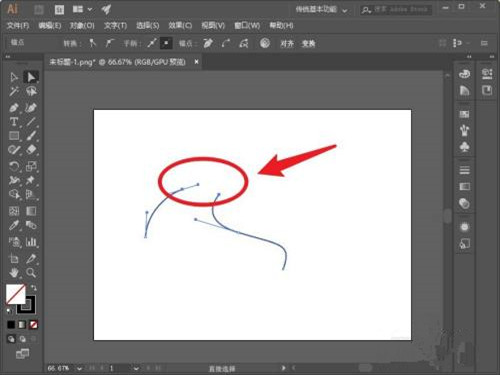Select the Line Segment tool

point(31,122)
